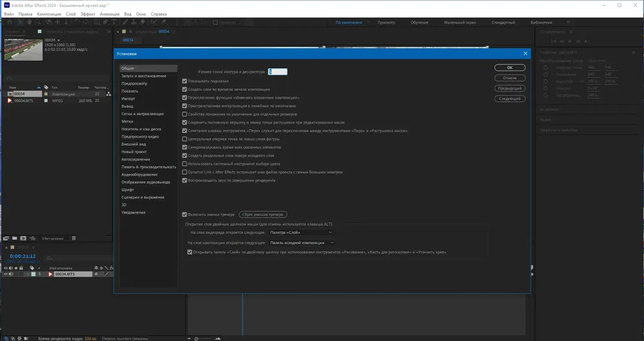Create new folder in Project panel
Viewport: 644px width, 341px height.
[14, 238]
